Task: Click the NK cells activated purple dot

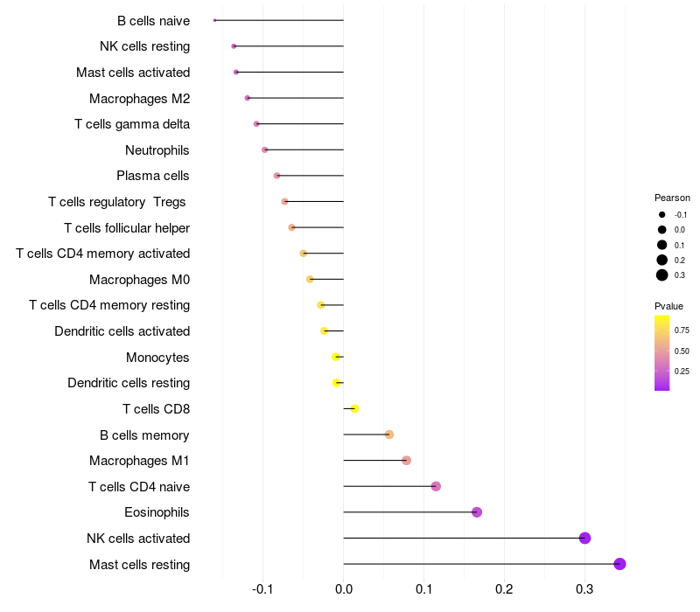Action: tap(584, 538)
